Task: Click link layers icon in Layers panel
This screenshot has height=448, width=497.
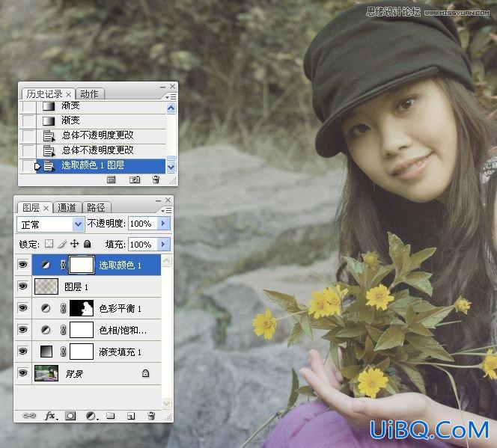Action: 29,415
